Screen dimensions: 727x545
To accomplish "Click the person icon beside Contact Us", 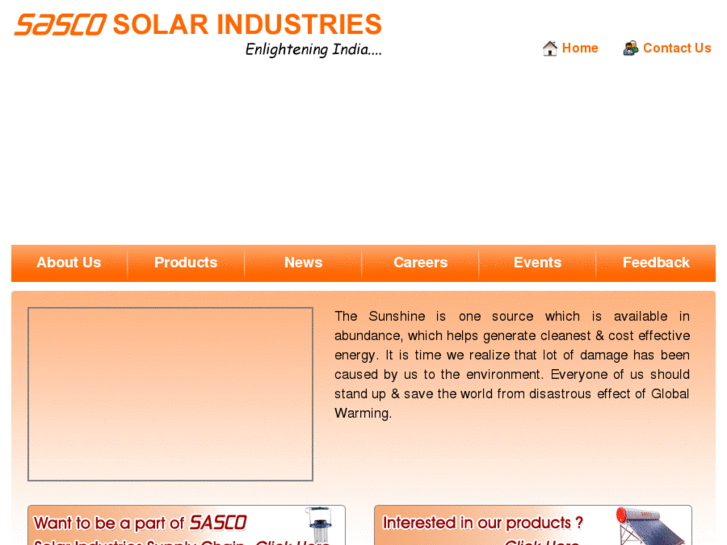I will 631,48.
